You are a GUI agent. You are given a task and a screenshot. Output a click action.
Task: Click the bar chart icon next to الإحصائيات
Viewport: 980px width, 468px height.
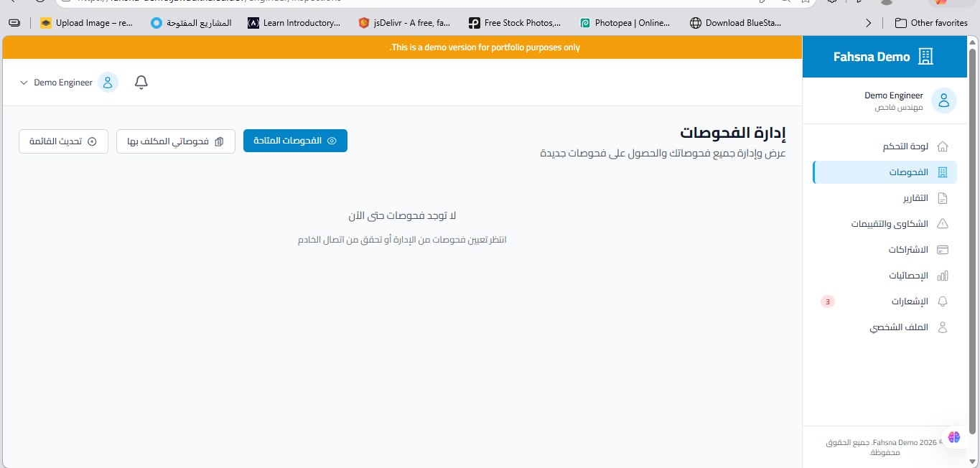[943, 276]
